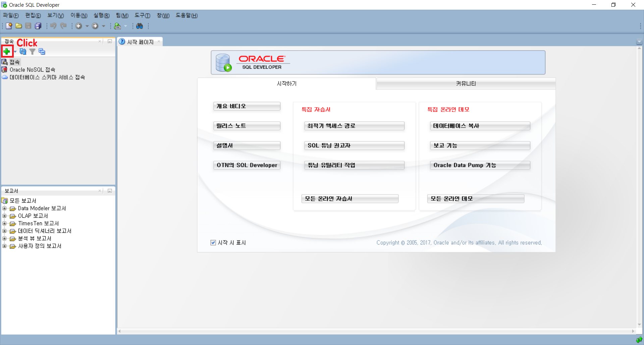Expand the 사용자 정의 보고서 node
644x345 pixels.
(4, 246)
